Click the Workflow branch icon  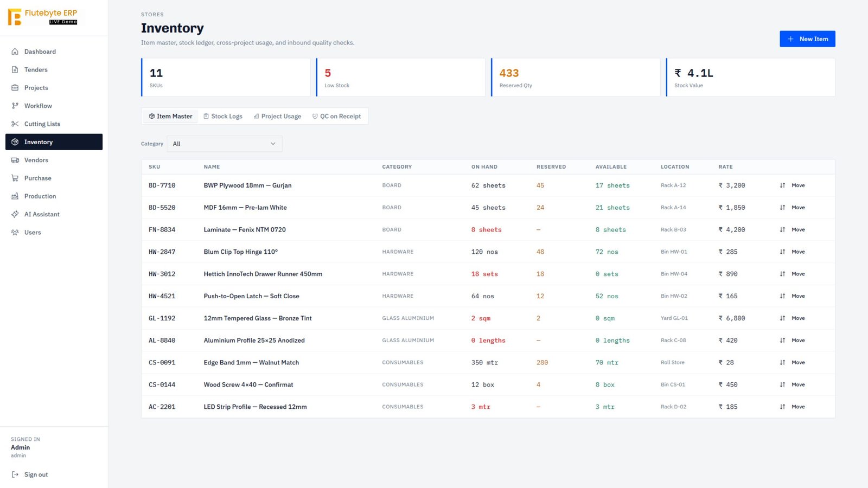[15, 106]
